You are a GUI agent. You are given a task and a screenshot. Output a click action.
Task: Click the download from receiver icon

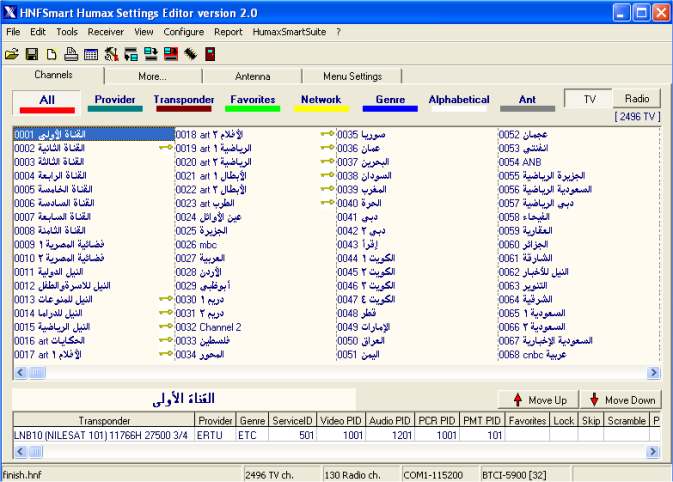click(x=131, y=55)
